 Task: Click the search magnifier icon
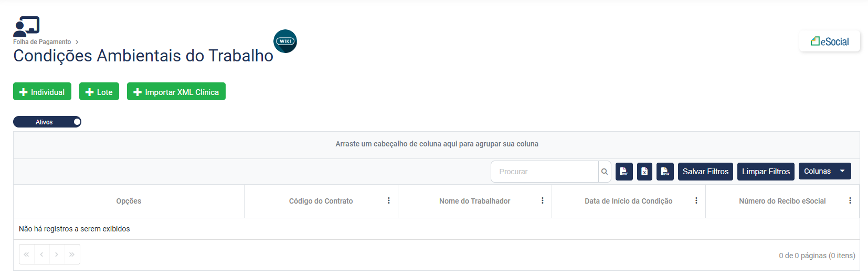point(605,172)
